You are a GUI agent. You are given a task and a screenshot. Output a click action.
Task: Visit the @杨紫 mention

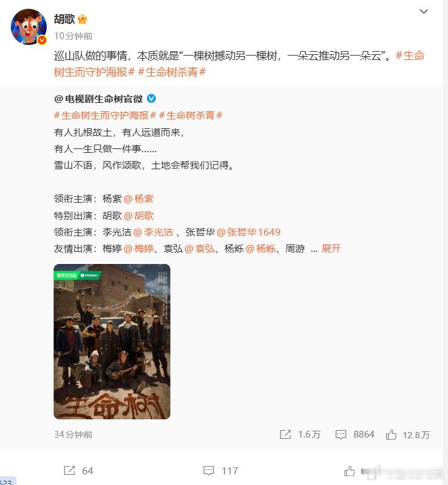pyautogui.click(x=138, y=199)
